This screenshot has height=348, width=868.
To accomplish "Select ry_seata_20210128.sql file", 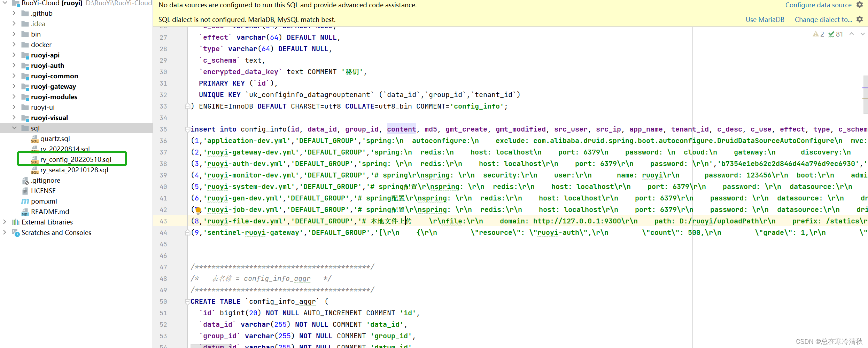I will coord(74,170).
